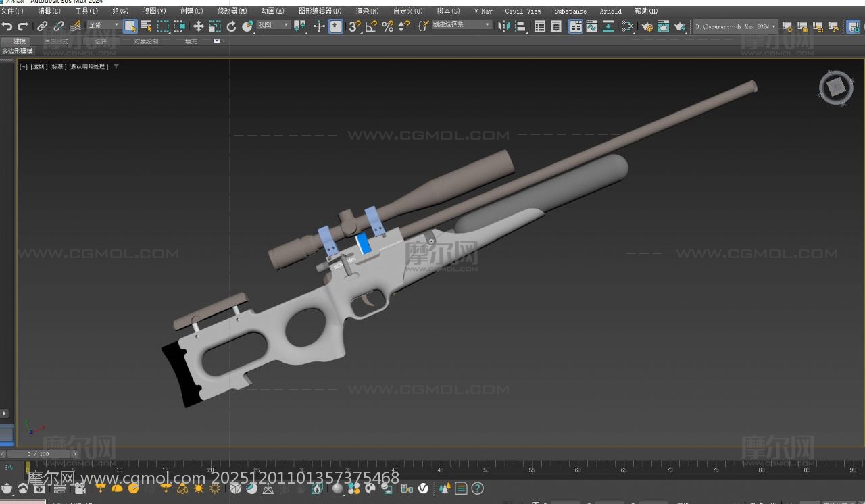The image size is (865, 504).
Task: Activate the Rotate tool
Action: (231, 26)
